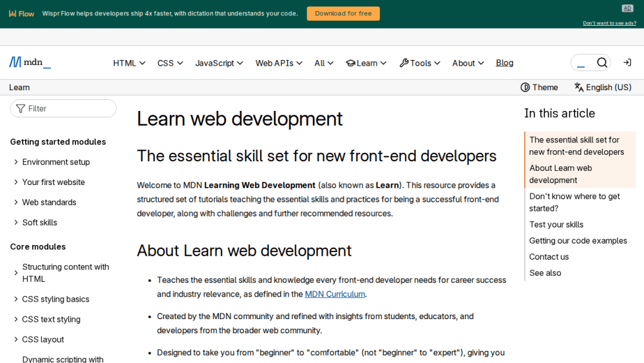
Task: Click the filter funnel icon
Action: pyautogui.click(x=21, y=108)
